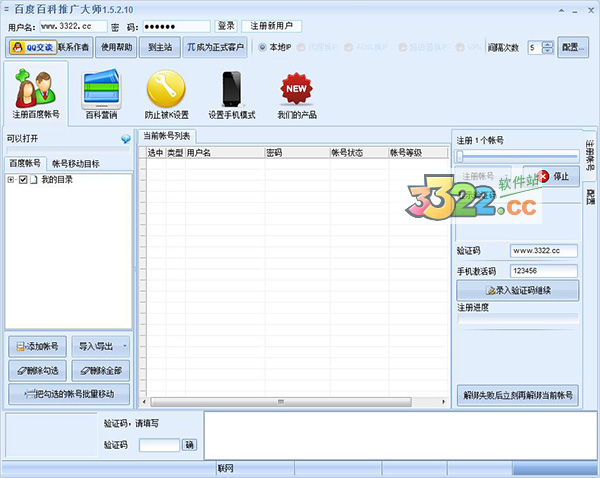Click the account list horizontal scrollbar thumb

pyautogui.click(x=281, y=402)
